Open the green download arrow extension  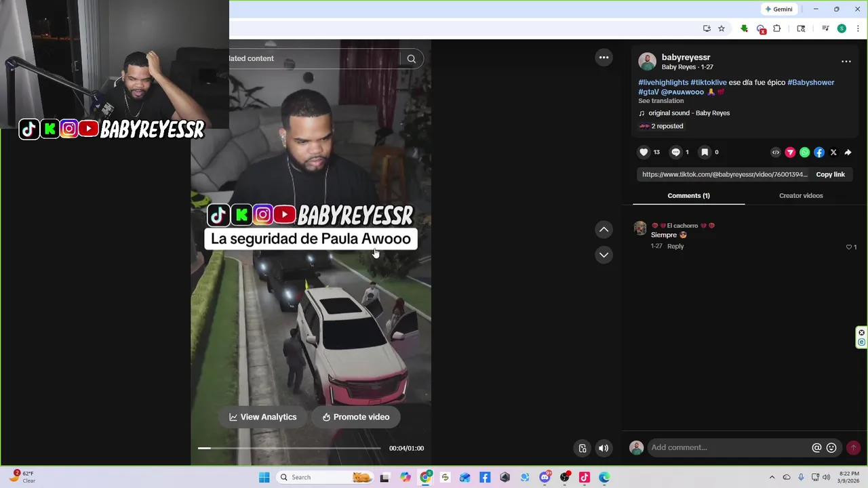pos(744,28)
